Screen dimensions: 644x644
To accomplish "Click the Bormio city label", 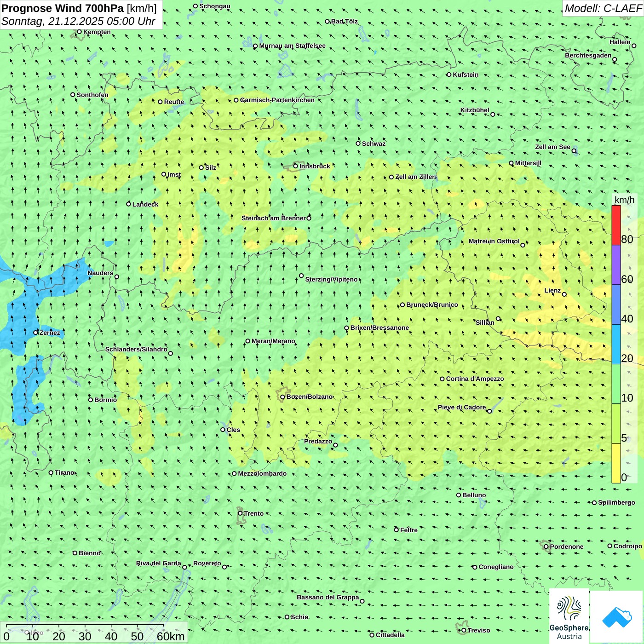I will pos(105,400).
